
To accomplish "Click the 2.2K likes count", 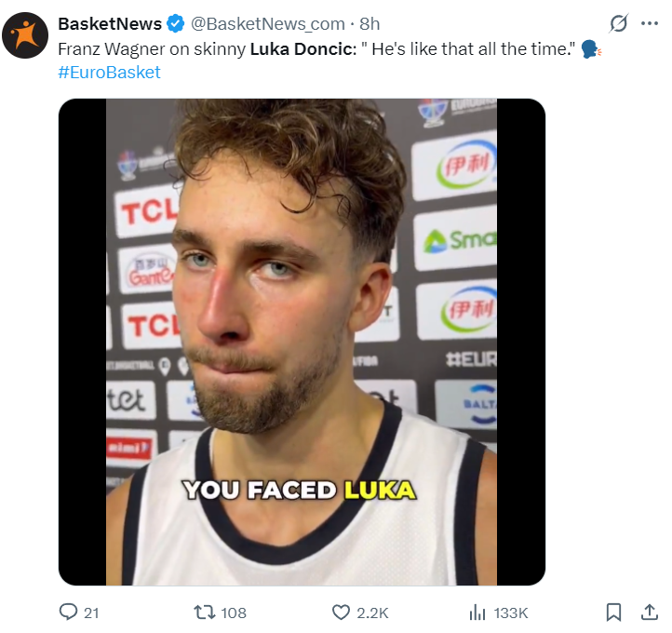I will pyautogui.click(x=373, y=613).
